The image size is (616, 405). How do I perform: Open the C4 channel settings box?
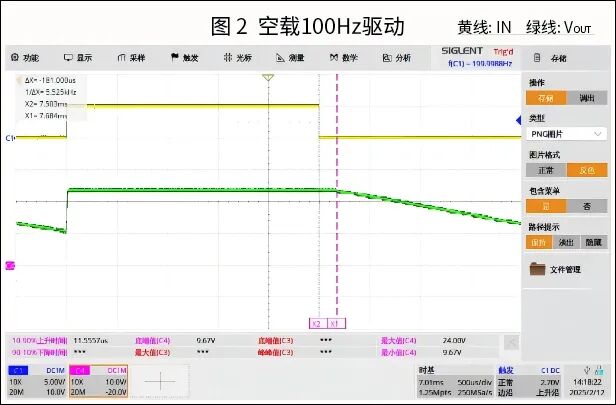[99, 381]
